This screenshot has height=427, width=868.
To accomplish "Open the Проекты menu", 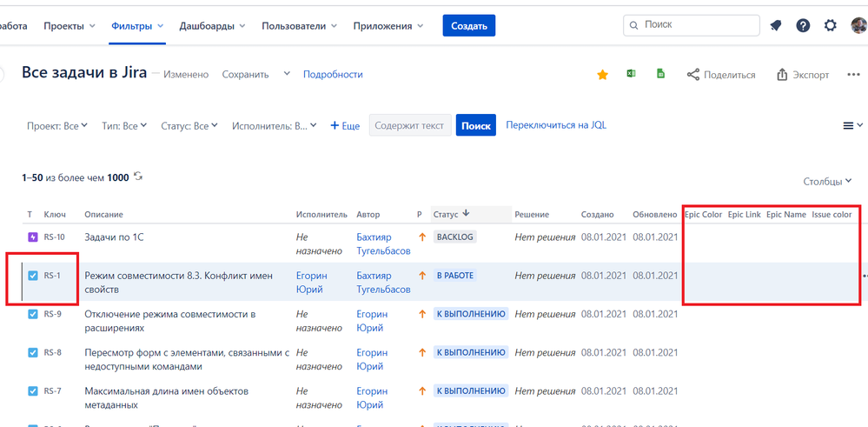I will point(70,25).
